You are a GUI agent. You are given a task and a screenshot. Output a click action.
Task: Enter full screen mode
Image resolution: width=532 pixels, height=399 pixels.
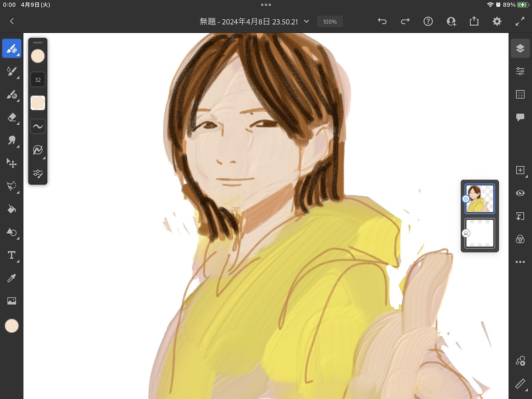[x=520, y=21]
